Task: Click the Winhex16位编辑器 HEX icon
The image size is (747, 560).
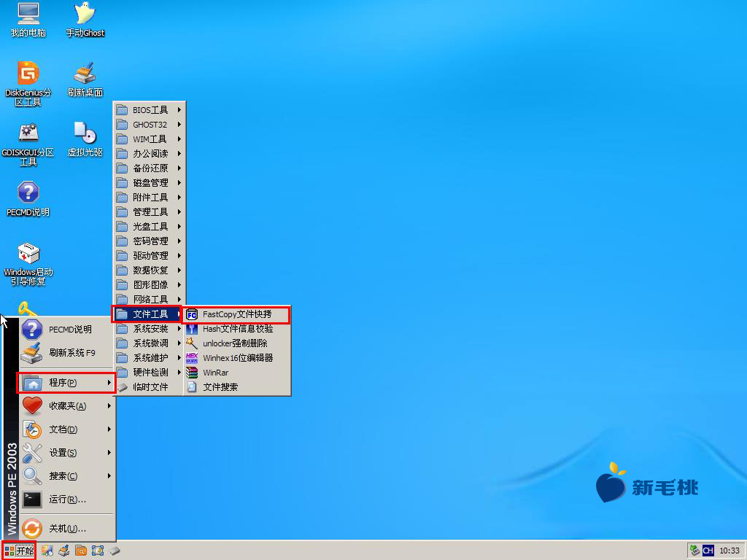Action: (192, 358)
